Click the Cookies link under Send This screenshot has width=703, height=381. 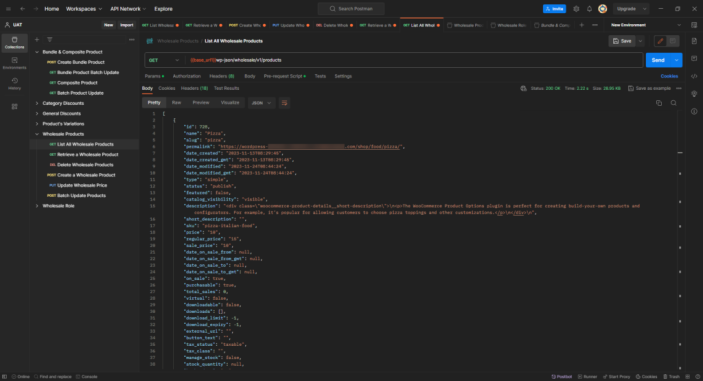click(669, 76)
